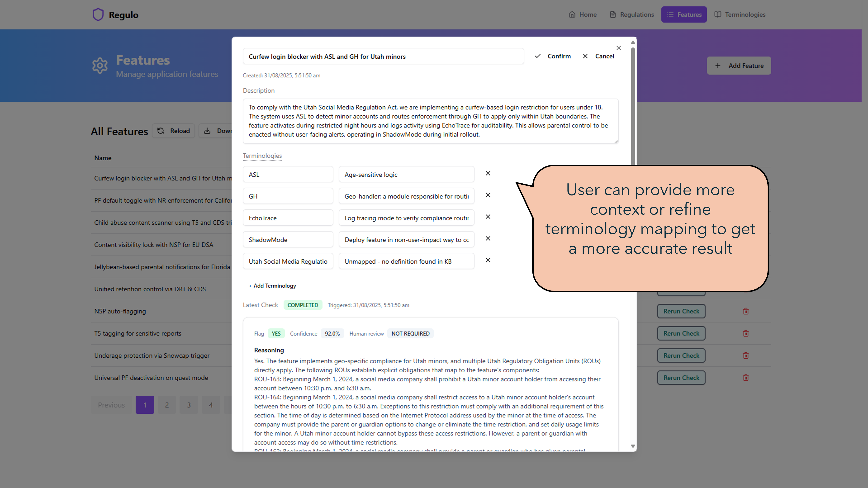Go to page 2
The height and width of the screenshot is (488, 868).
click(x=167, y=405)
